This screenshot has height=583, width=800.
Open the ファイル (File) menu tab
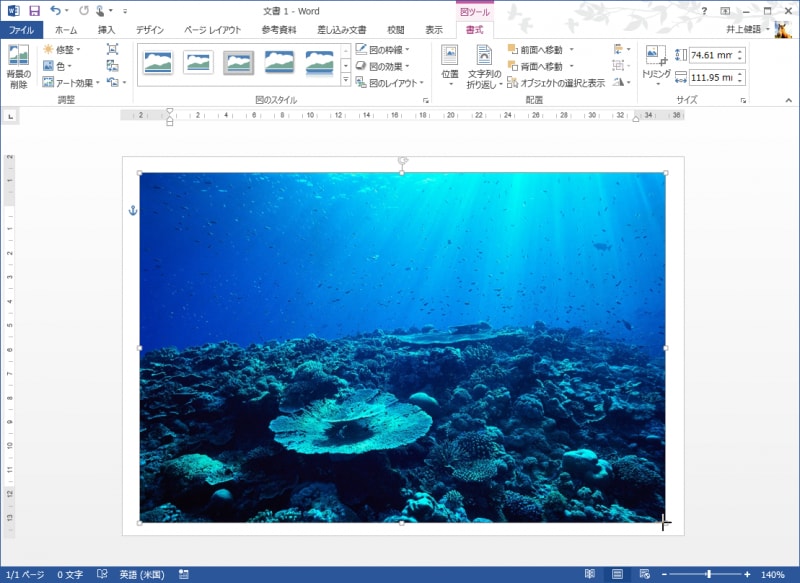coord(21,30)
